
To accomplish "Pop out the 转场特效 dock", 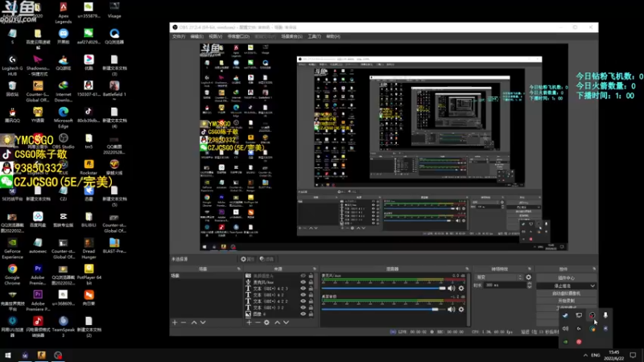I will (x=530, y=269).
